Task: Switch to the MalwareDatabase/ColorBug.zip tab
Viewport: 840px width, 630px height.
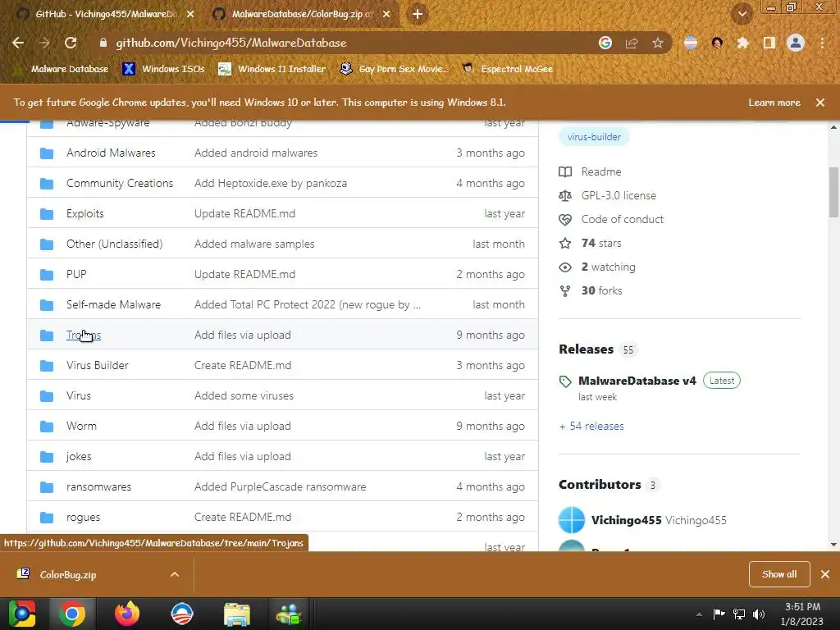Action: (x=303, y=14)
